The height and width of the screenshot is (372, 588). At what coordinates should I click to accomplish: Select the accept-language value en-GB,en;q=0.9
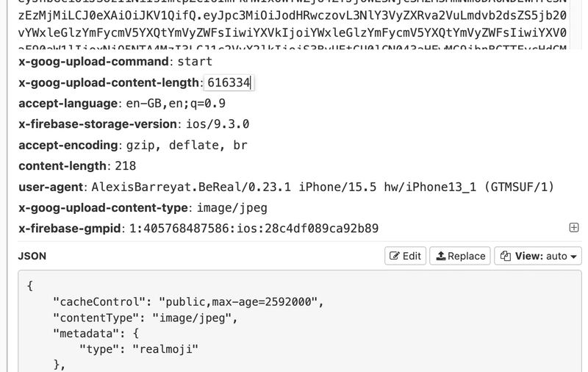point(176,104)
